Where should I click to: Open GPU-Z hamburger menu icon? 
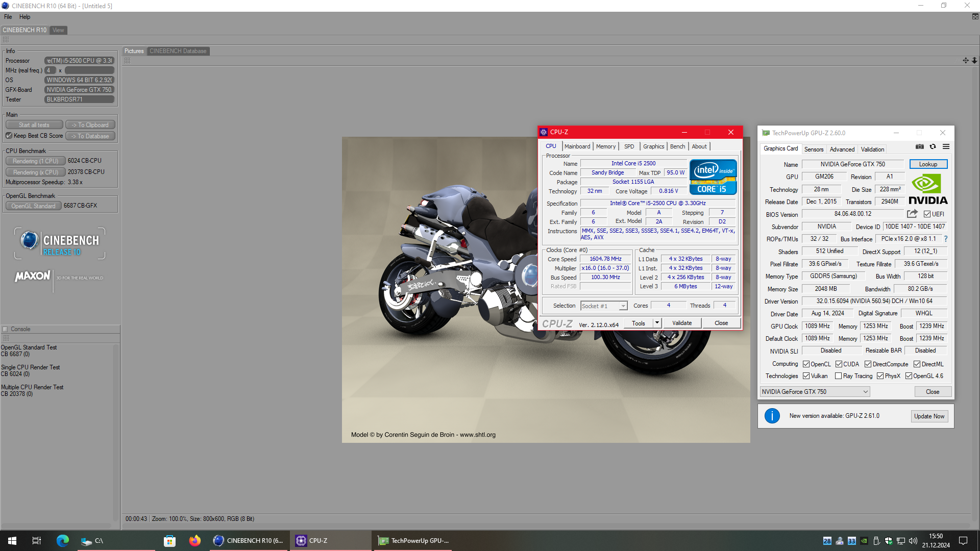point(946,146)
